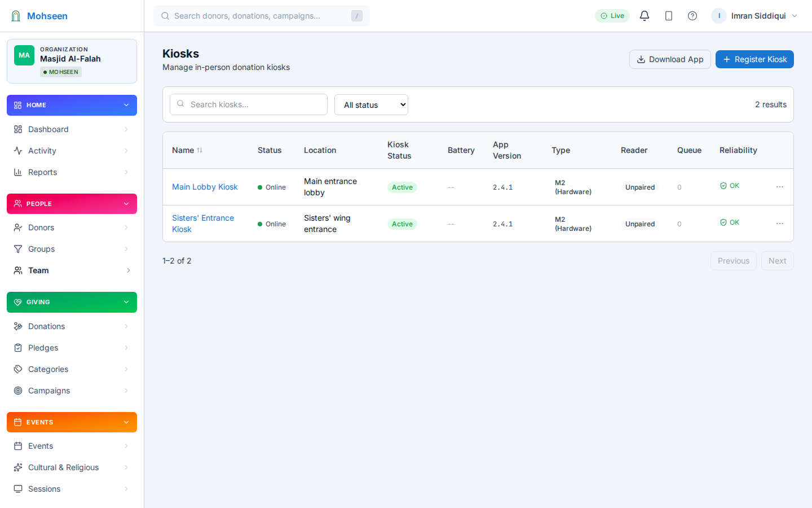Collapse the HOME sidebar section
Viewport: 812px width, 508px height.
(x=72, y=105)
